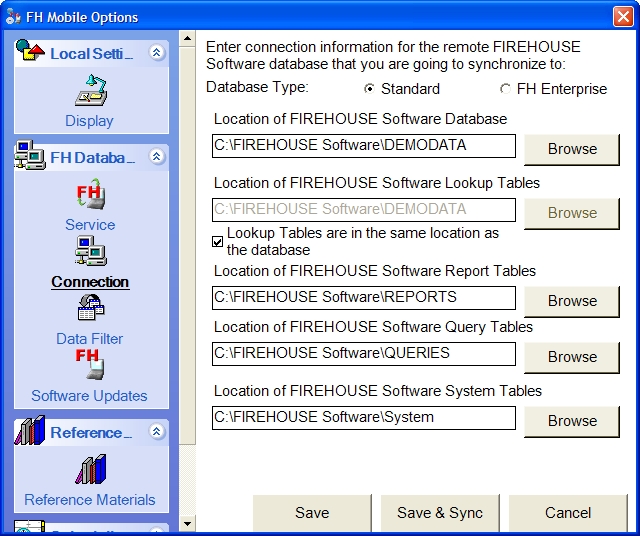Open the Reference Materials books icon
This screenshot has height=536, width=640.
[x=91, y=469]
